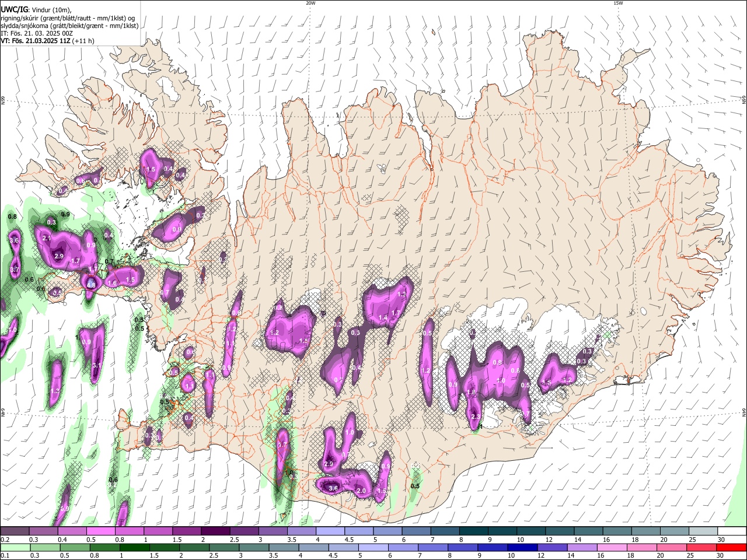Click the 30 label on upper legend row
Image resolution: width=747 pixels, height=560 pixels.
[x=721, y=540]
